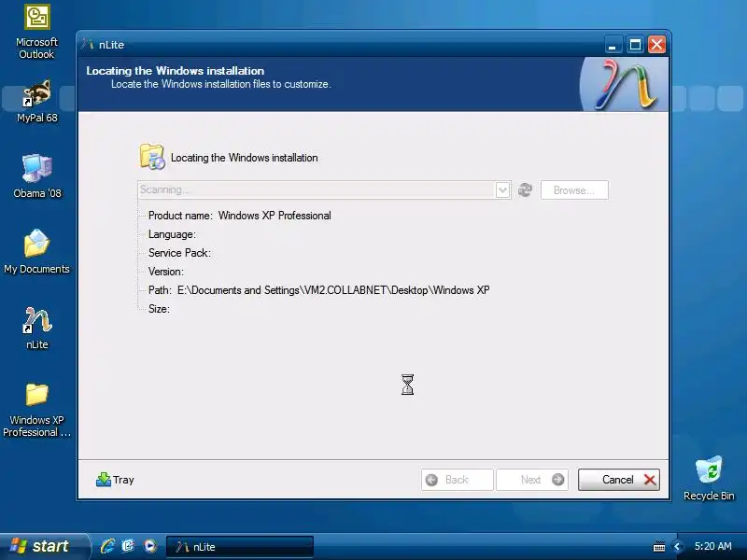Launch Outlook Express from quick launch
Image resolution: width=747 pixels, height=560 pixels.
tap(129, 546)
